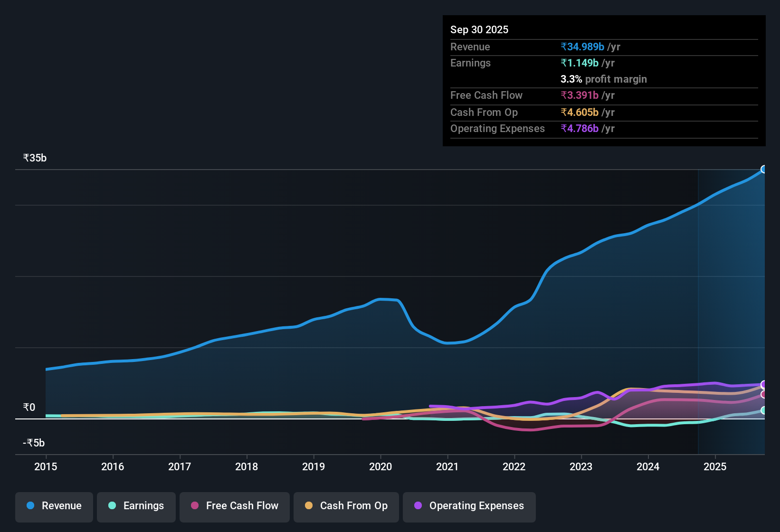The image size is (780, 532).
Task: Select the Operating Expenses legend item
Action: coord(469,506)
